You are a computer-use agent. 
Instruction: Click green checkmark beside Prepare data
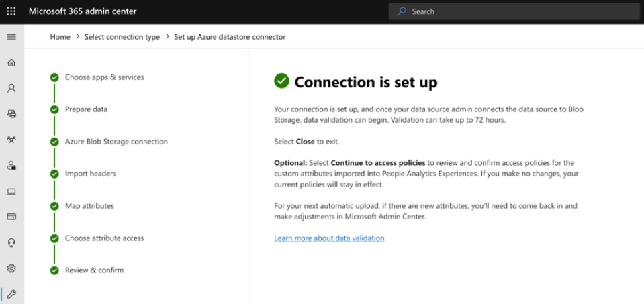pyautogui.click(x=54, y=109)
